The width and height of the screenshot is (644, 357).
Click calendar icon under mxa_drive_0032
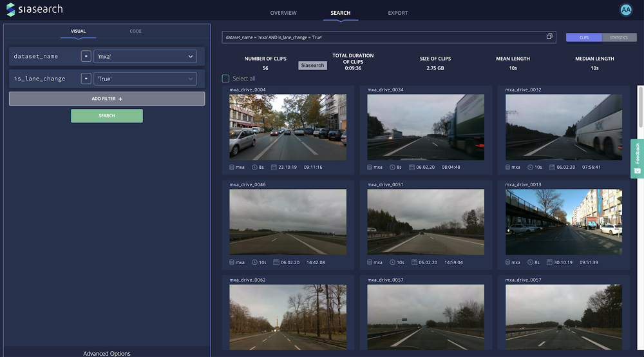552,167
